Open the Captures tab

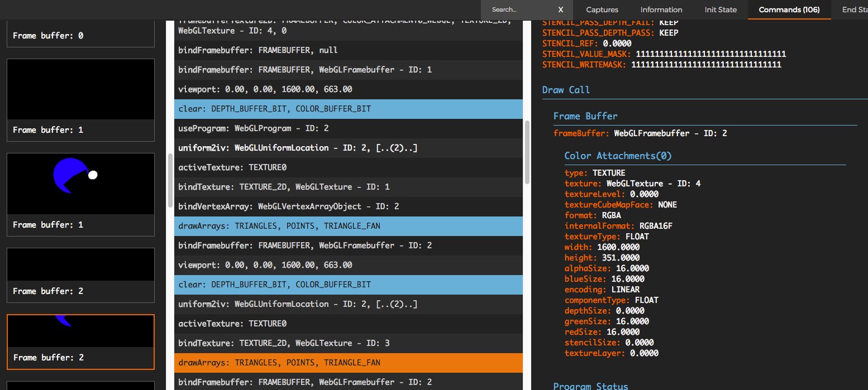click(602, 9)
